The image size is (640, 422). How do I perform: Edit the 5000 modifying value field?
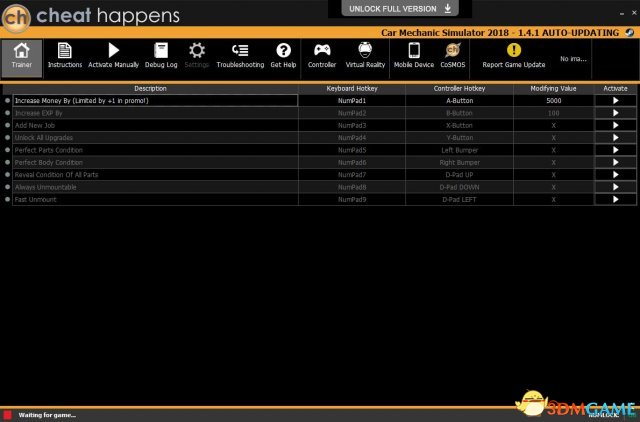pos(553,101)
